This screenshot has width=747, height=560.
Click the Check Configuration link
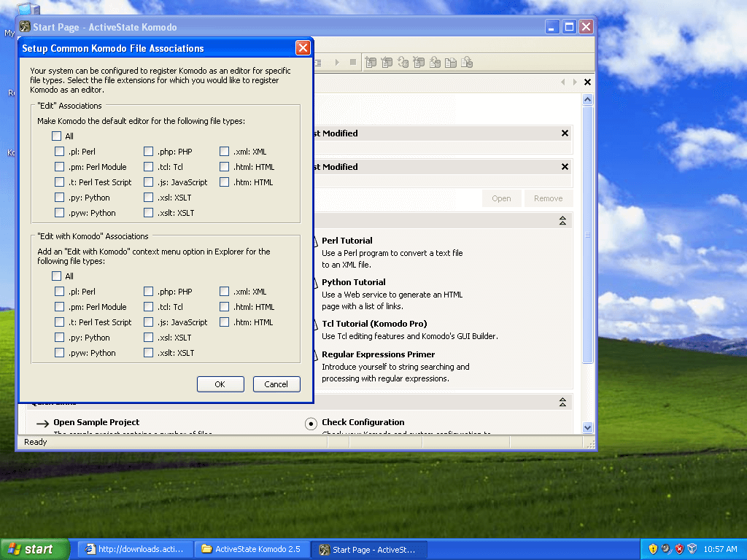click(x=363, y=422)
